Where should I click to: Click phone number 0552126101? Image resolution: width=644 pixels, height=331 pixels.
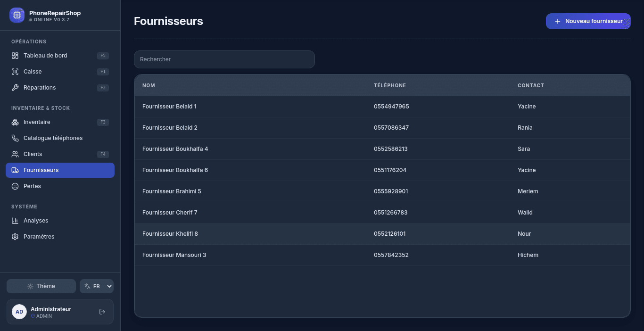pos(389,234)
